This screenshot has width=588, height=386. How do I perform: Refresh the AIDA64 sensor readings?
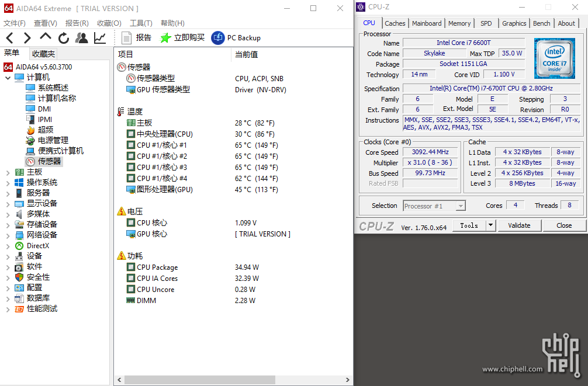point(64,38)
